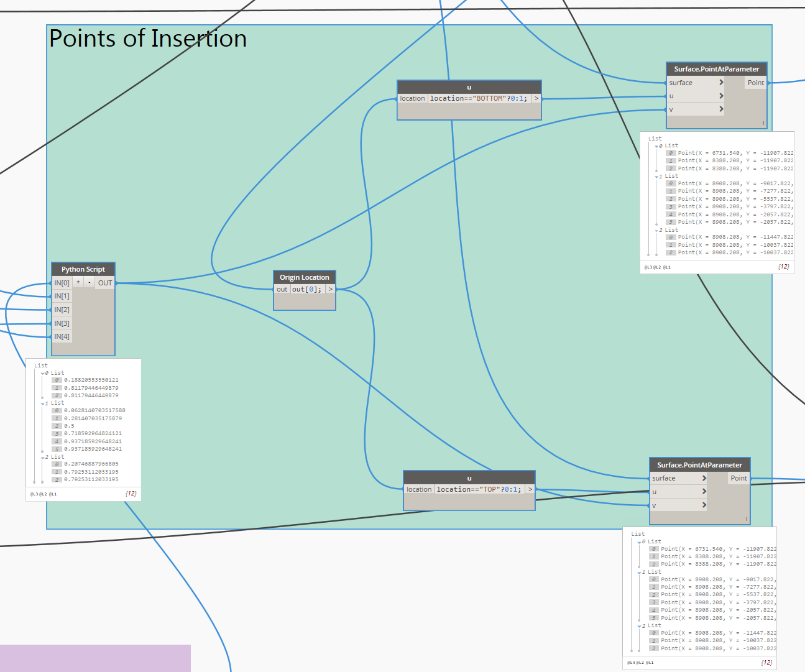This screenshot has width=805, height=672.
Task: Select the upper Surface.PointAtParameter node header
Action: pyautogui.click(x=717, y=69)
